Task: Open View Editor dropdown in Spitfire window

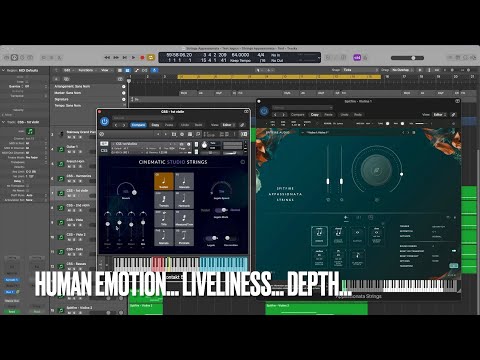Action: click(x=439, y=114)
